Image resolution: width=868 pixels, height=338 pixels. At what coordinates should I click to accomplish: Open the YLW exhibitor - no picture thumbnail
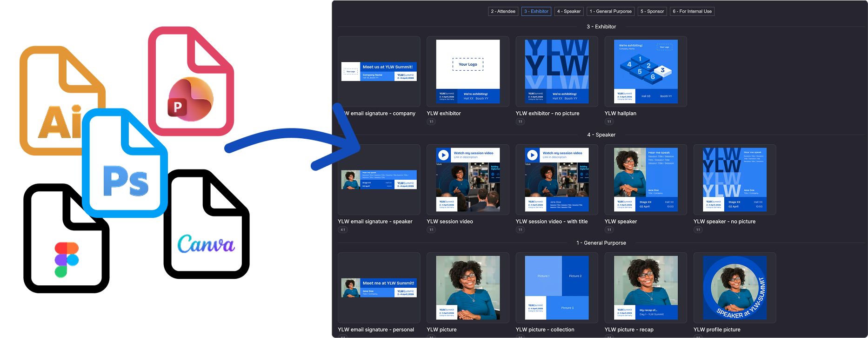point(557,72)
